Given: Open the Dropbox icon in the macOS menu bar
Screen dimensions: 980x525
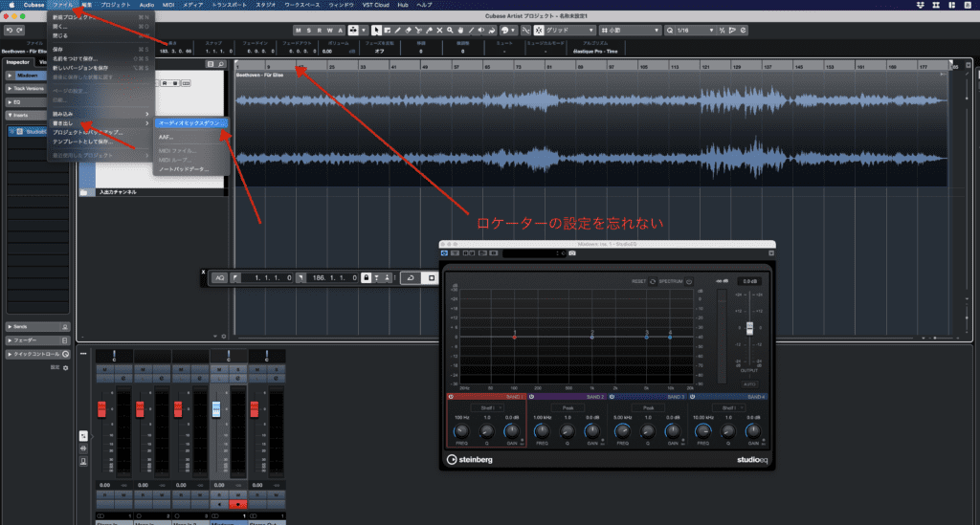Looking at the screenshot, I should (920, 5).
